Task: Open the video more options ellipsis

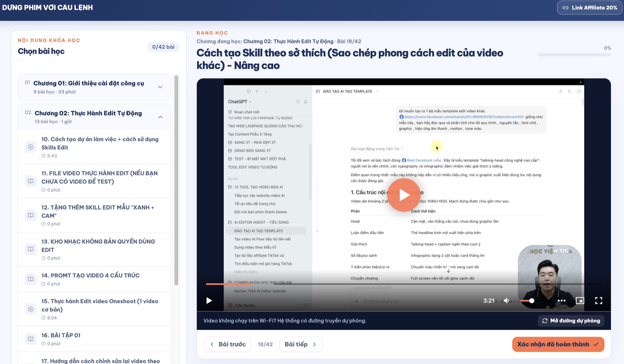Action: tap(562, 301)
